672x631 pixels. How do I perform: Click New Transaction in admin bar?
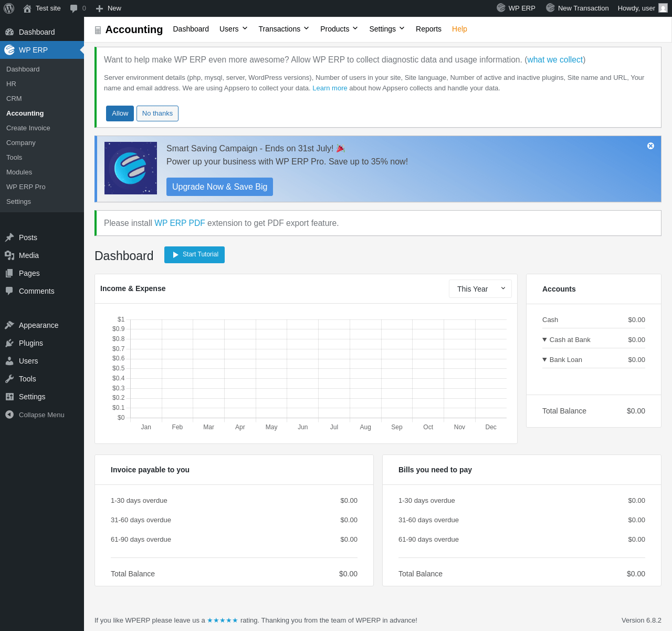pyautogui.click(x=577, y=8)
